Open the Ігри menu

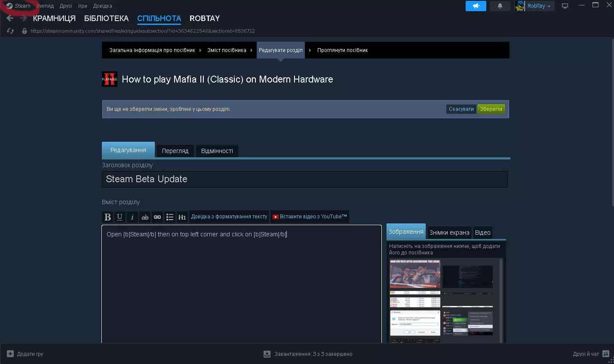coord(83,6)
